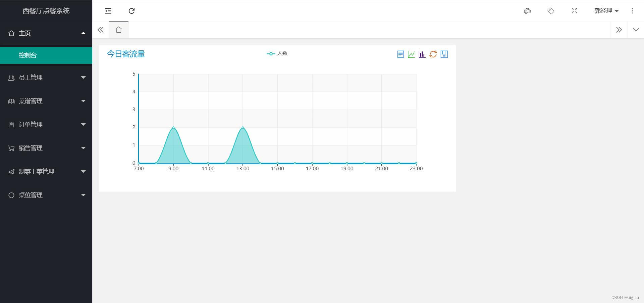Screen dimensions: 644x303
Task: Select the home tab icon
Action: tap(118, 30)
